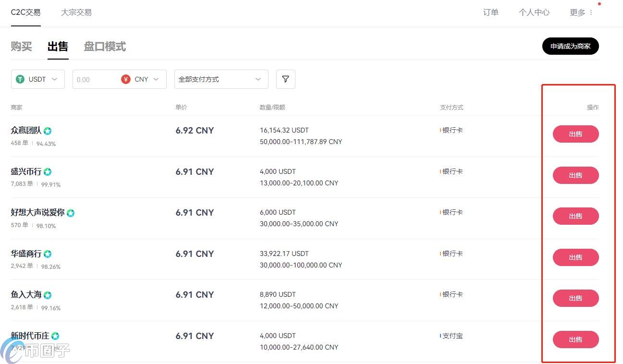
Task: Click verified badge next to 好想大声说爱你
Action: (71, 213)
